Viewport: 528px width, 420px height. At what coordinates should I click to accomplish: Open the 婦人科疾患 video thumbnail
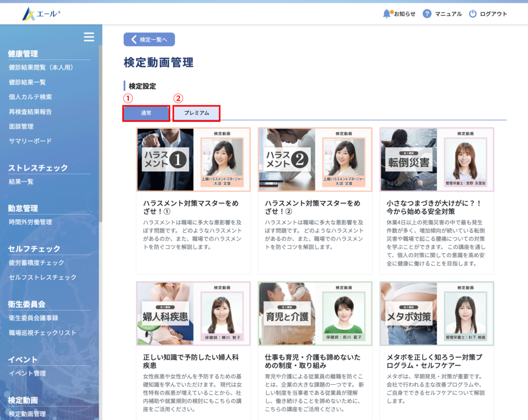[193, 313]
